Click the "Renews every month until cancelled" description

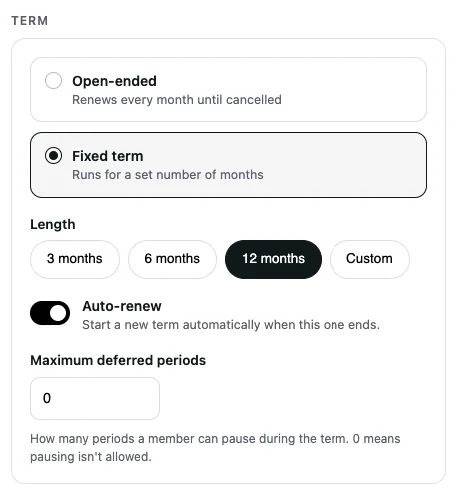pyautogui.click(x=177, y=100)
